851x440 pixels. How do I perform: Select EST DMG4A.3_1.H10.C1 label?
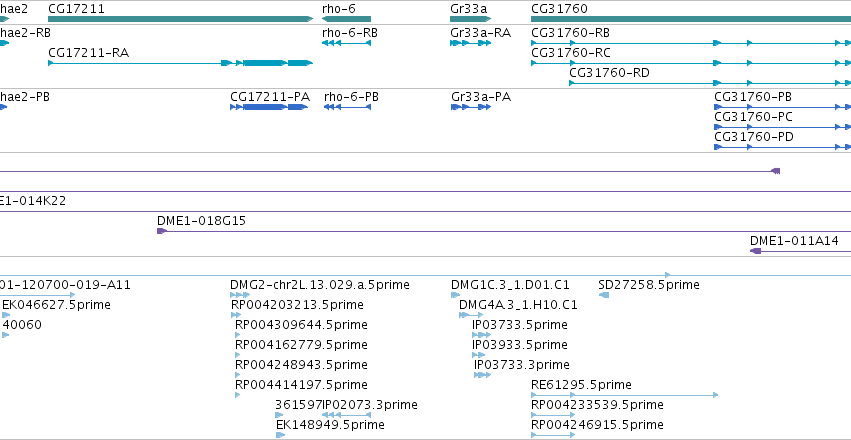(x=518, y=305)
